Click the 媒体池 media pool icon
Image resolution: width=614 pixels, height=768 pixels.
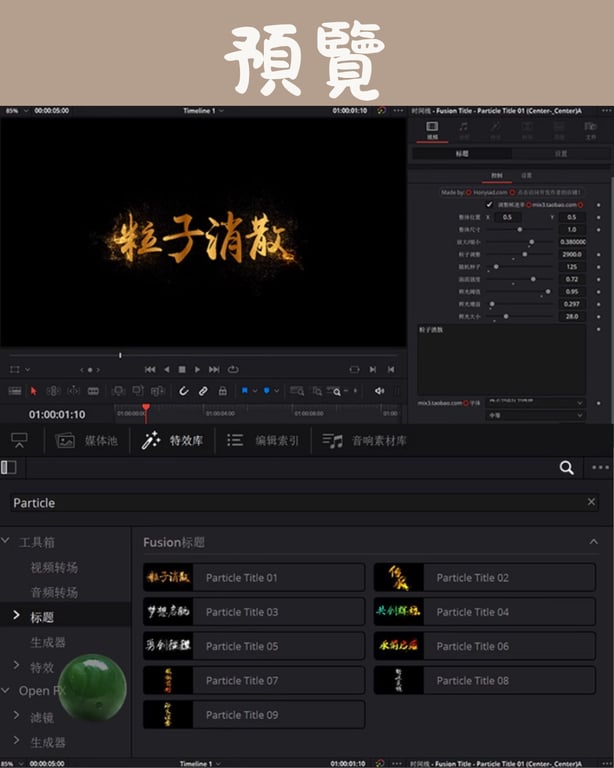point(65,441)
